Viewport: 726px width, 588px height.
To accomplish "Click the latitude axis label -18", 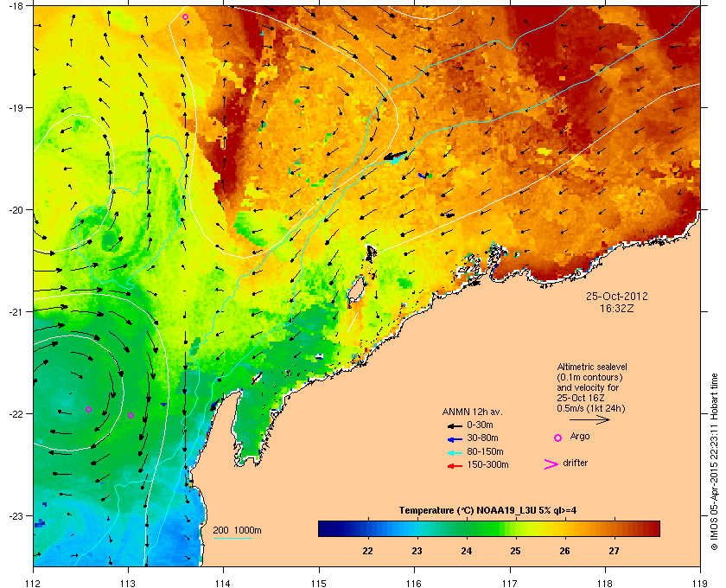I will [x=16, y=6].
